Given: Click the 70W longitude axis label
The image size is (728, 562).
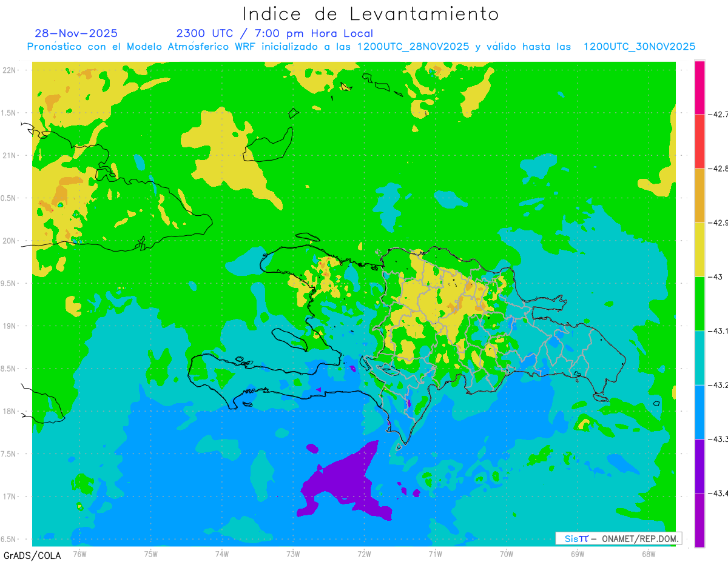Looking at the screenshot, I should pos(506,554).
